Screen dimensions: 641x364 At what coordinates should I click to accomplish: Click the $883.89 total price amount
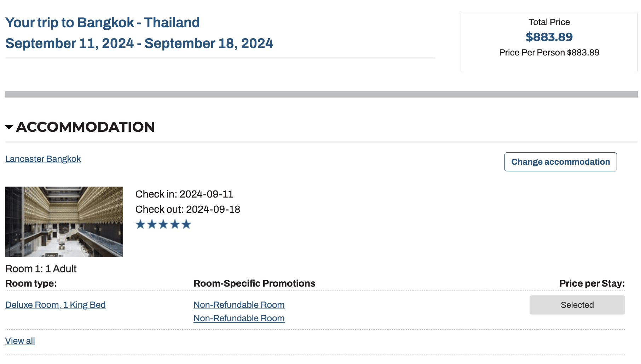(549, 37)
